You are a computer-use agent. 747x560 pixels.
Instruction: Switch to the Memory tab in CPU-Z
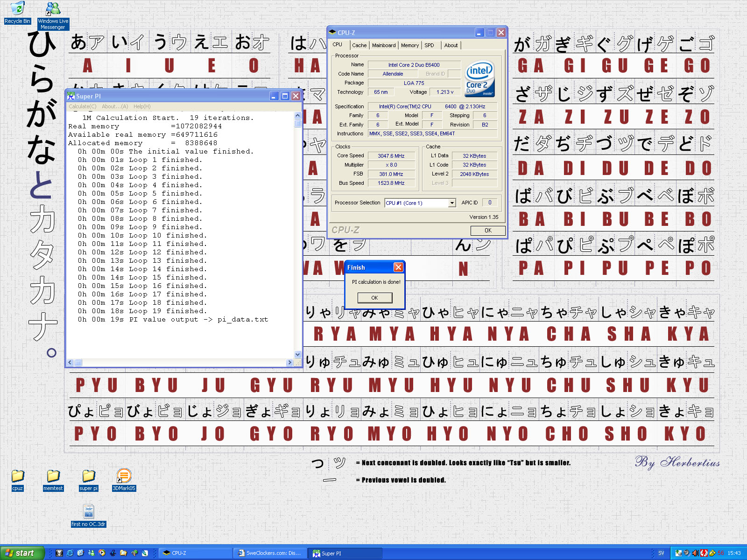click(410, 45)
